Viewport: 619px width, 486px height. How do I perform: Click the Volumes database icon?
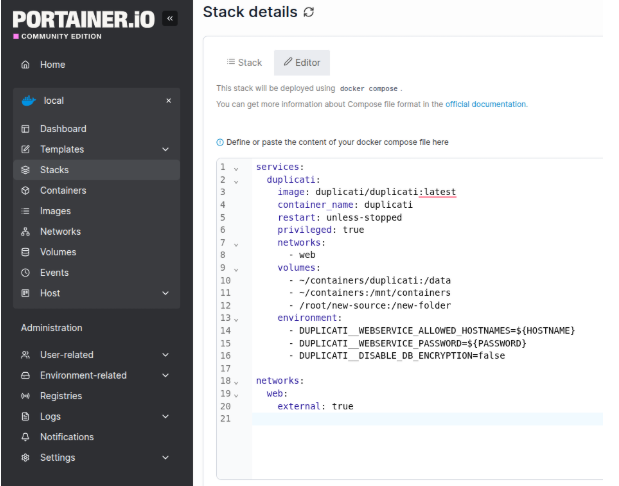click(25, 252)
